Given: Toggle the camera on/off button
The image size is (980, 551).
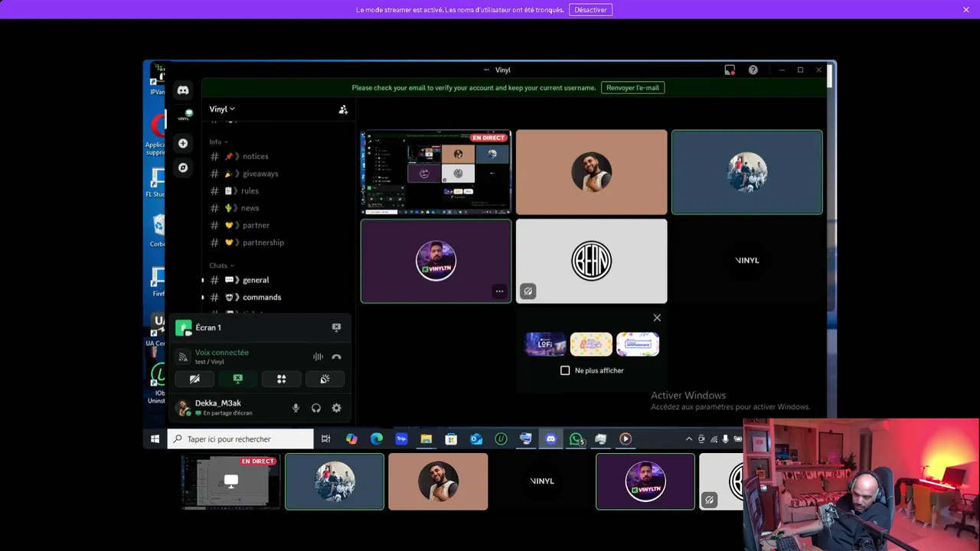Looking at the screenshot, I should [194, 379].
